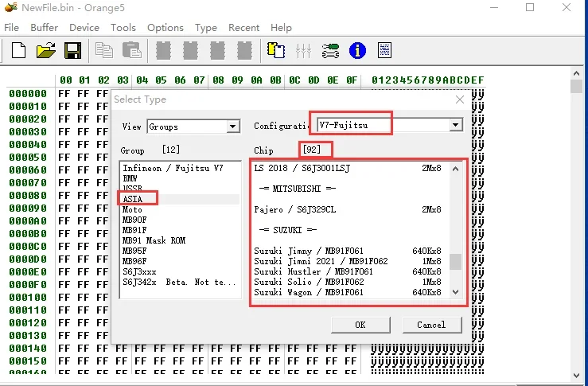
Task: Click chip list scrollbar up arrow
Action: 456,169
